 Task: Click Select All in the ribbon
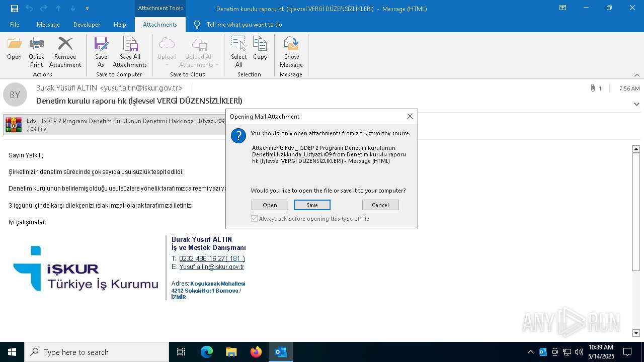(x=238, y=52)
